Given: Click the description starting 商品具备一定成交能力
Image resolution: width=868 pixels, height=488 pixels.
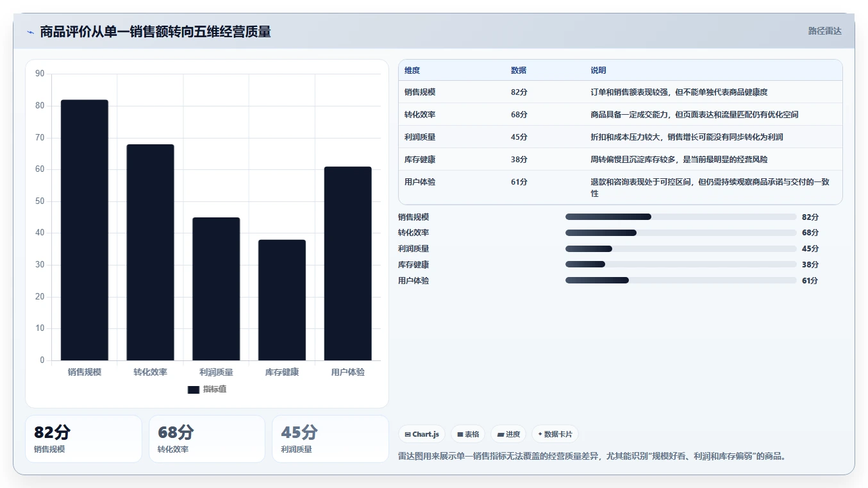Looking at the screenshot, I should 694,115.
